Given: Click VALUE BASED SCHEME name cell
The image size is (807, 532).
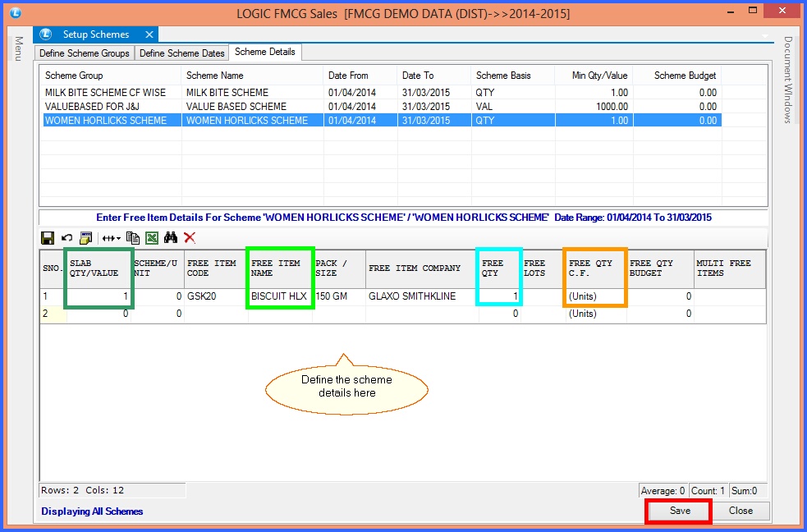Looking at the screenshot, I should (253, 107).
